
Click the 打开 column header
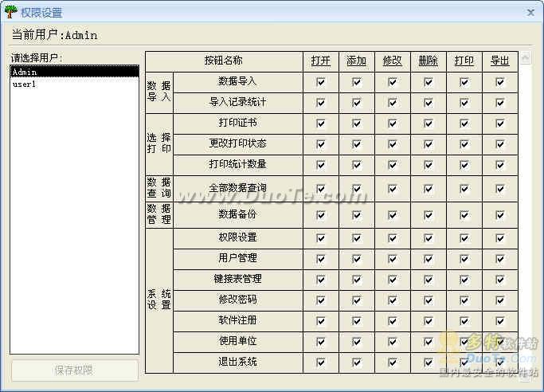pyautogui.click(x=321, y=61)
